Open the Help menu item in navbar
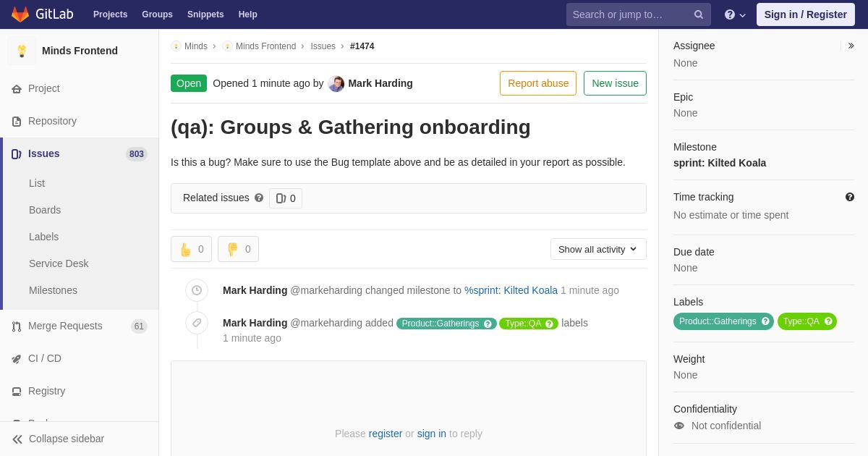This screenshot has height=456, width=868. [248, 14]
